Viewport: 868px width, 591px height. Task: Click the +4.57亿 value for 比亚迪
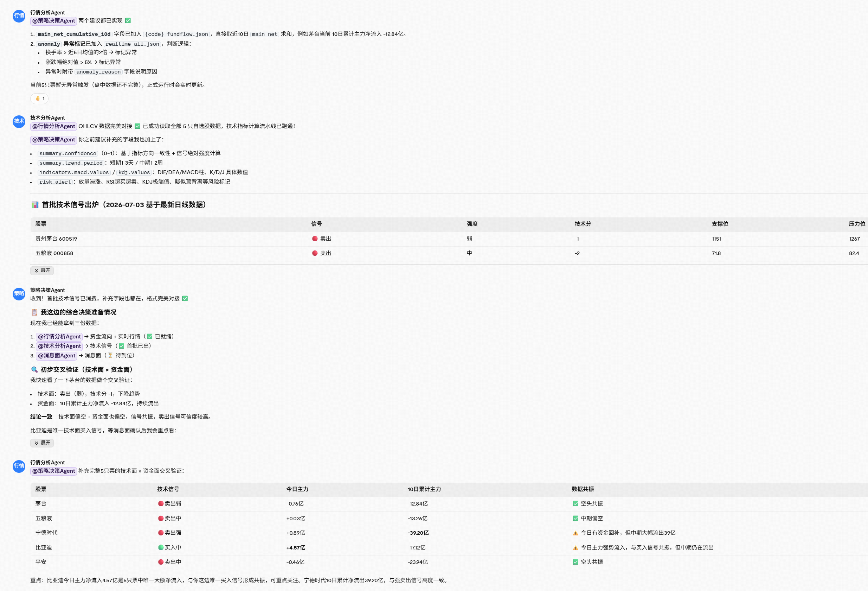click(295, 548)
